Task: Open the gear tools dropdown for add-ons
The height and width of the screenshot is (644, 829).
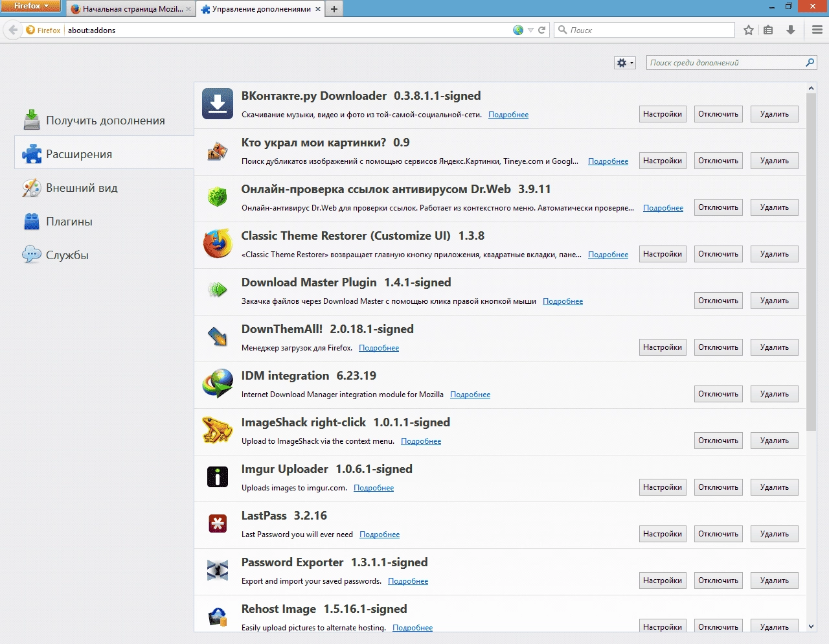Action: click(625, 63)
